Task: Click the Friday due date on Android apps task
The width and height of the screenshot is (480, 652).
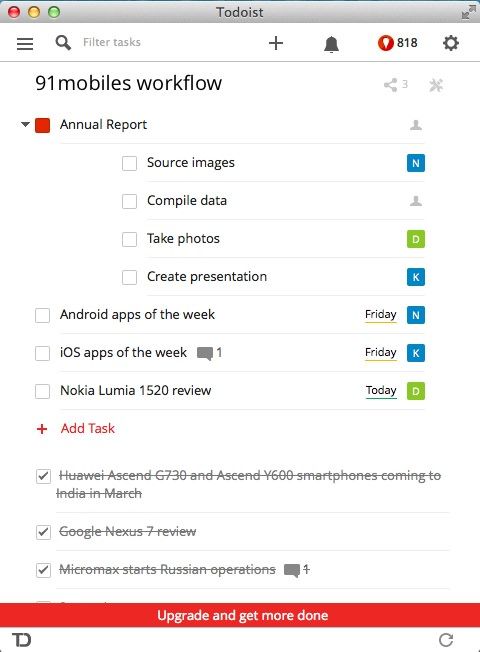Action: click(381, 314)
